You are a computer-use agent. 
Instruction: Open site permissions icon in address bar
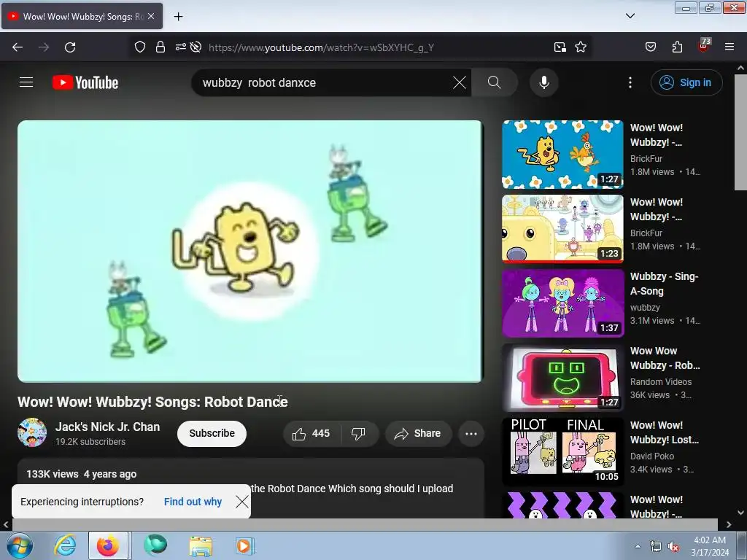coord(181,47)
